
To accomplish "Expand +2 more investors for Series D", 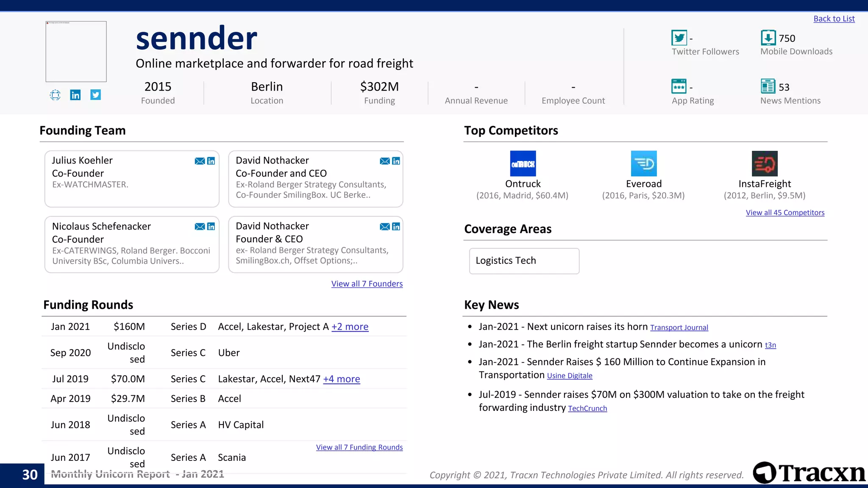I will [x=350, y=327].
